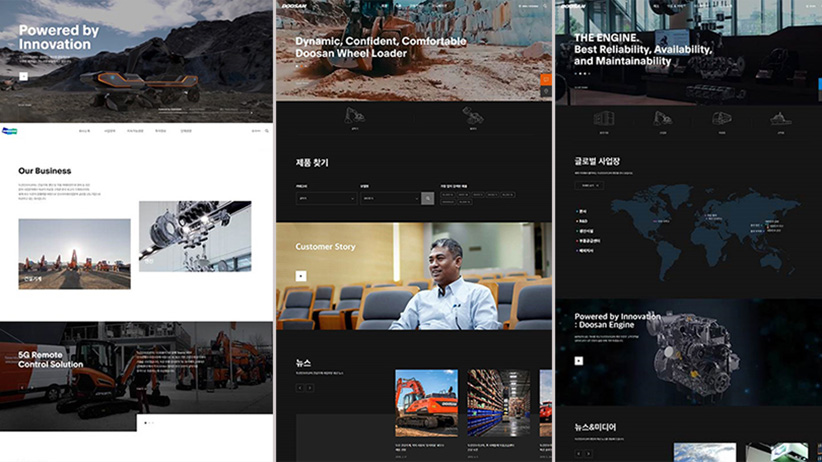Click the Dynamic, Confident, Comfortable hero headline
The height and width of the screenshot is (462, 822).
pyautogui.click(x=381, y=47)
